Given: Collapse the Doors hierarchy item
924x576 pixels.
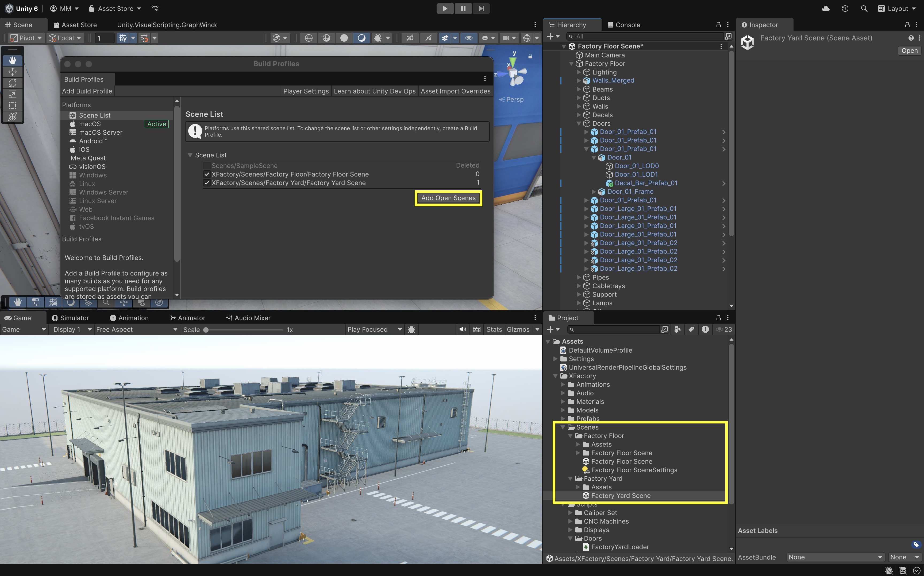Looking at the screenshot, I should 579,123.
